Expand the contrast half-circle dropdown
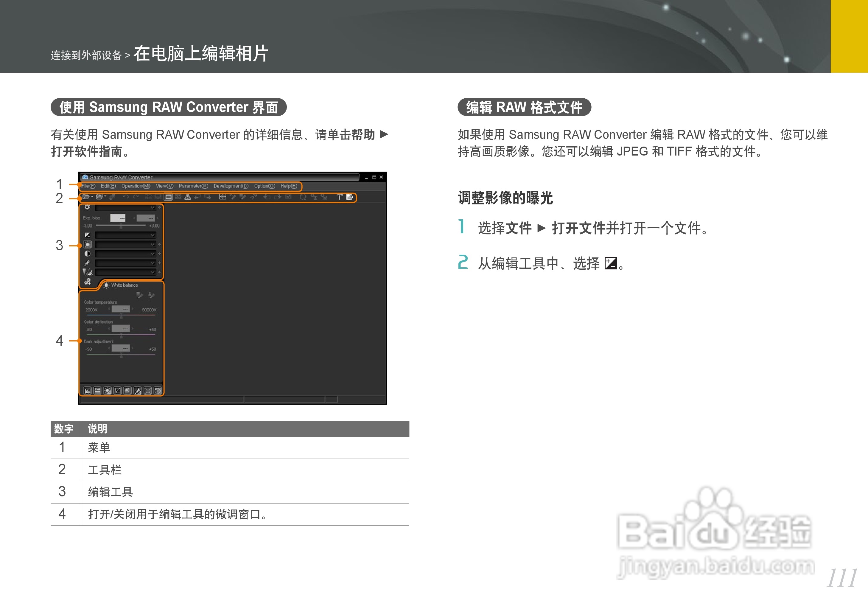Viewport: 868px width, 615px height. (x=153, y=254)
